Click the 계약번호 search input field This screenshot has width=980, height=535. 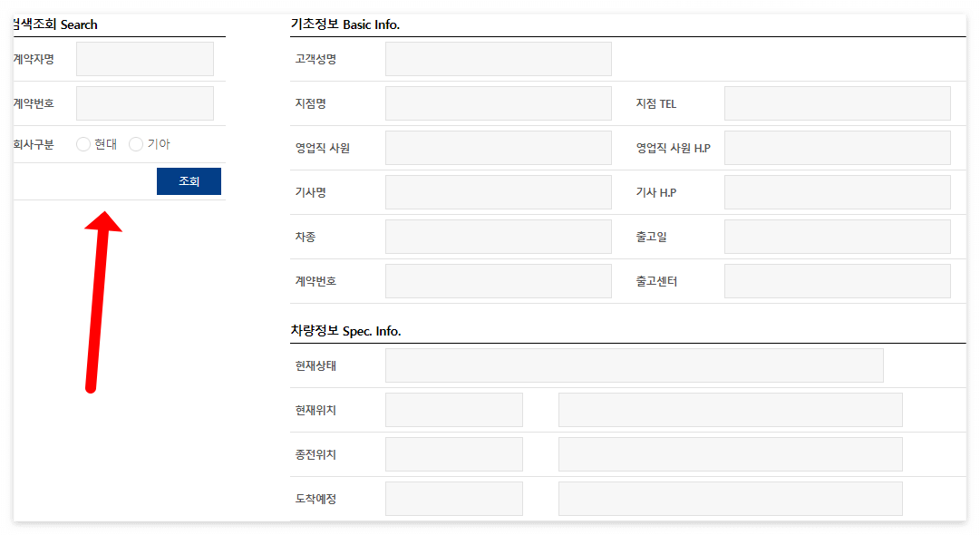pyautogui.click(x=144, y=102)
